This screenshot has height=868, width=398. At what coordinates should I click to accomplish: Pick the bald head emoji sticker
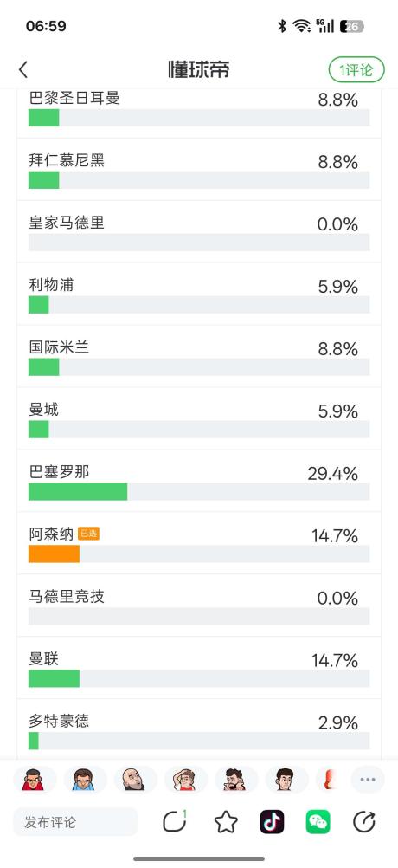point(134,780)
